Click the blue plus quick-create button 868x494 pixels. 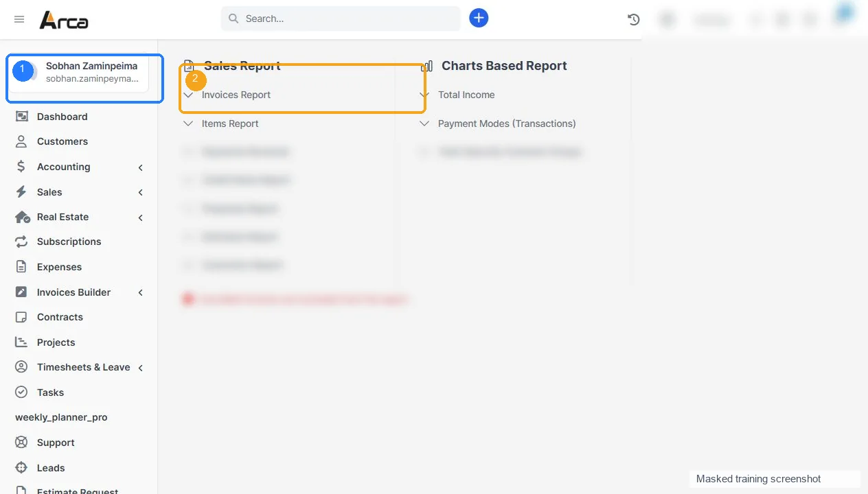pyautogui.click(x=479, y=19)
